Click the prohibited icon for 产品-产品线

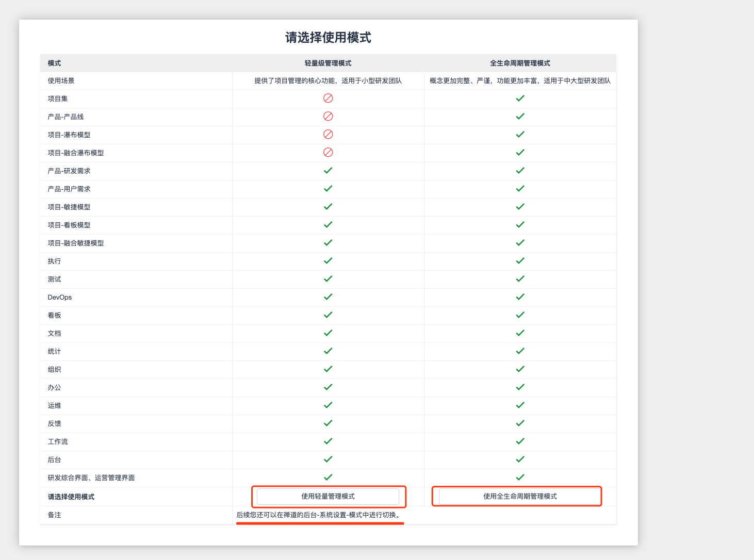coord(328,116)
